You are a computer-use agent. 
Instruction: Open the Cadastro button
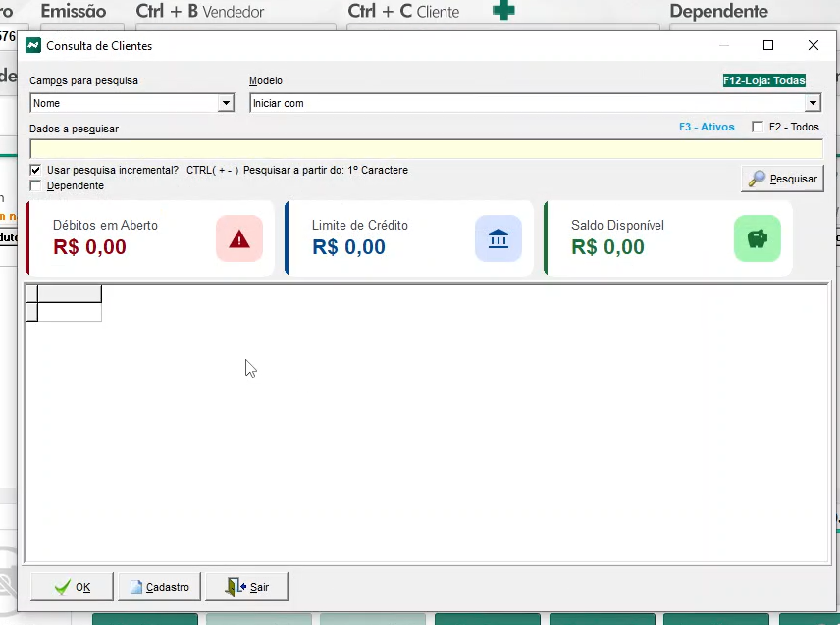point(160,587)
